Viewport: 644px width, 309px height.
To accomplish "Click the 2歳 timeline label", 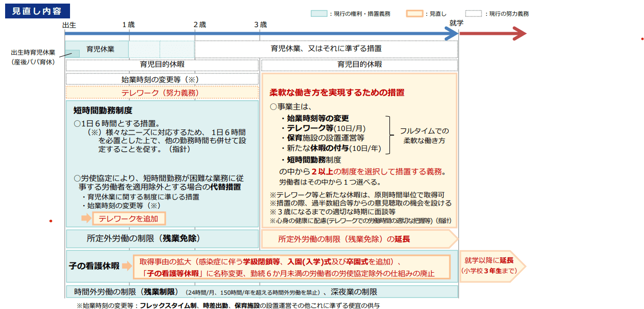I will click(200, 24).
